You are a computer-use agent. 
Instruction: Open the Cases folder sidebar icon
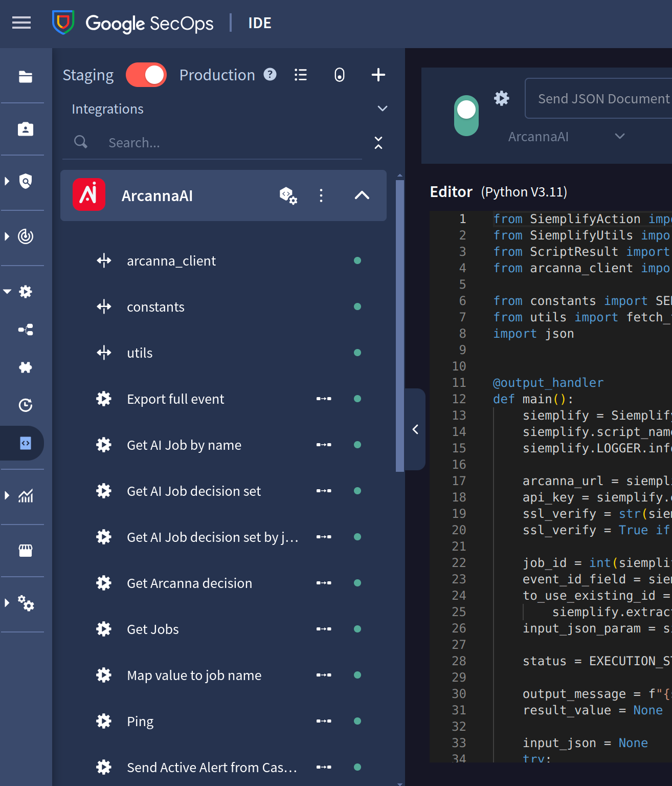pyautogui.click(x=26, y=77)
